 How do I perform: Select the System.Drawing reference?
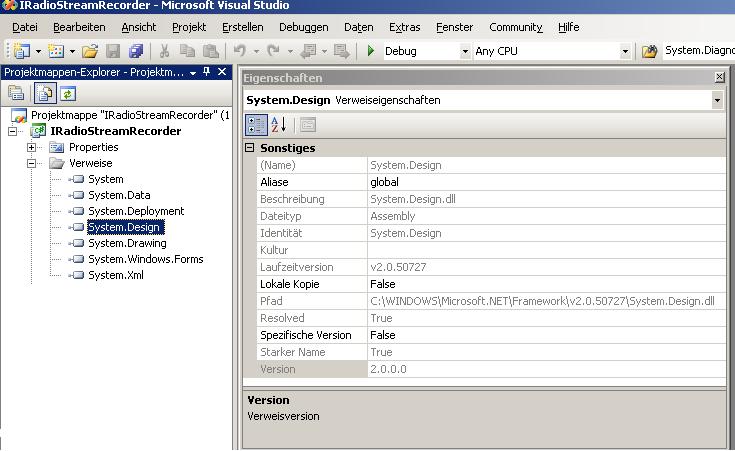tap(127, 243)
